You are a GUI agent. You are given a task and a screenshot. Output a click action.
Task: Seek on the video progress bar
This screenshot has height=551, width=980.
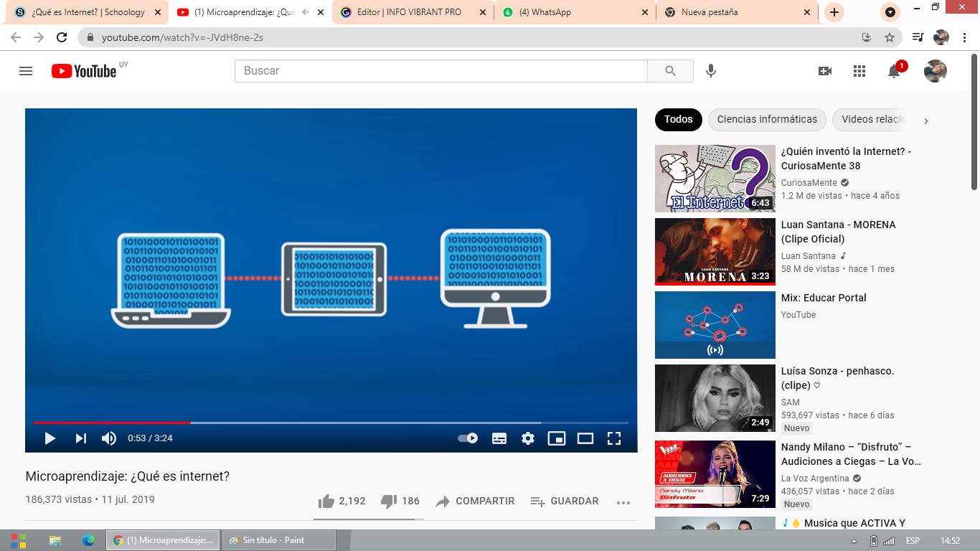pos(331,423)
